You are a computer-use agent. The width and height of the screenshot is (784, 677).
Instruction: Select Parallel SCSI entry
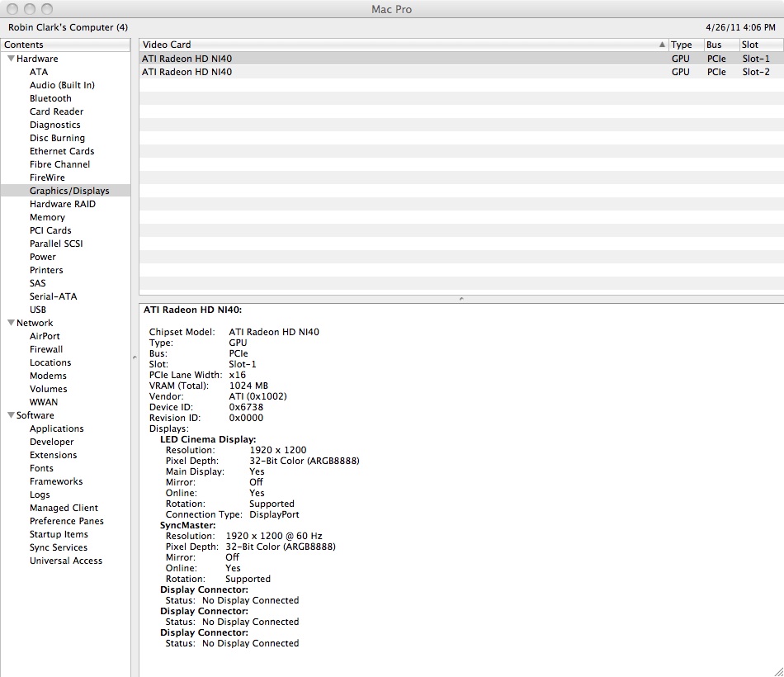(x=56, y=244)
